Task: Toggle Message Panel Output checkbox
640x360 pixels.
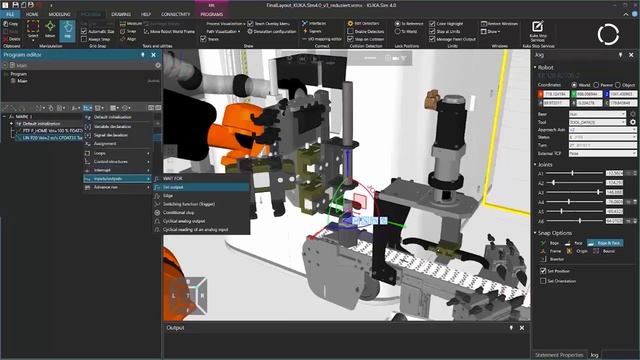Action: (432, 39)
